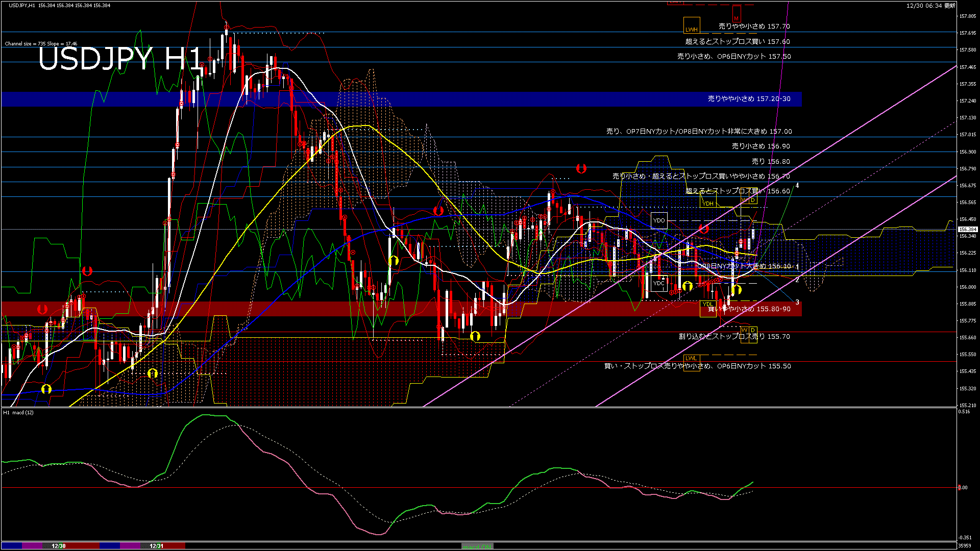980x551 pixels.
Task: Click the orange LWL label box
Action: click(x=691, y=358)
